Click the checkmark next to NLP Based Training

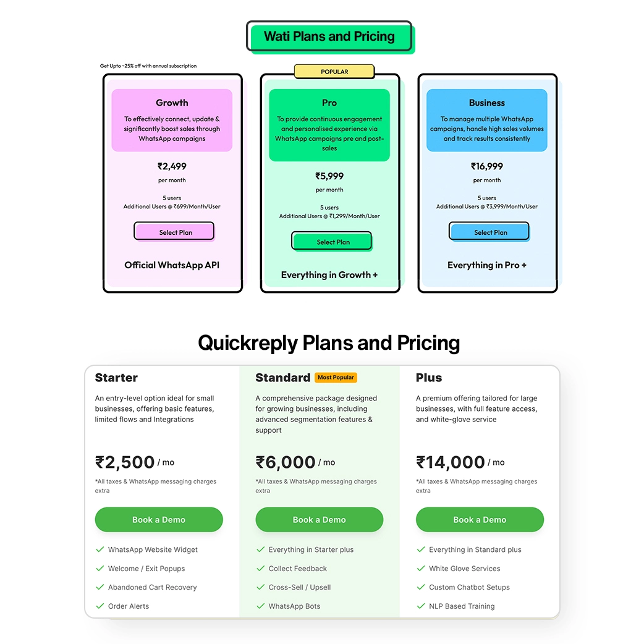(421, 606)
